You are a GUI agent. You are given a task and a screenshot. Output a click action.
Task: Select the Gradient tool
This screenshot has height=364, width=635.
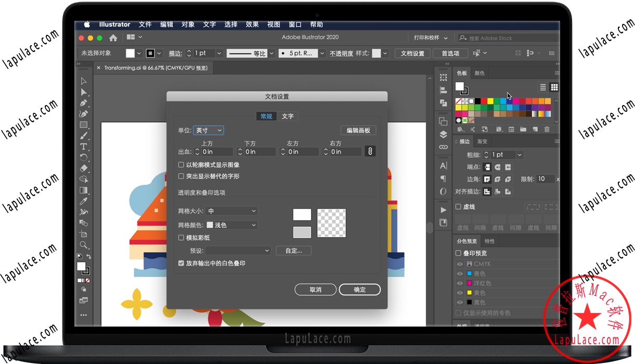click(84, 190)
